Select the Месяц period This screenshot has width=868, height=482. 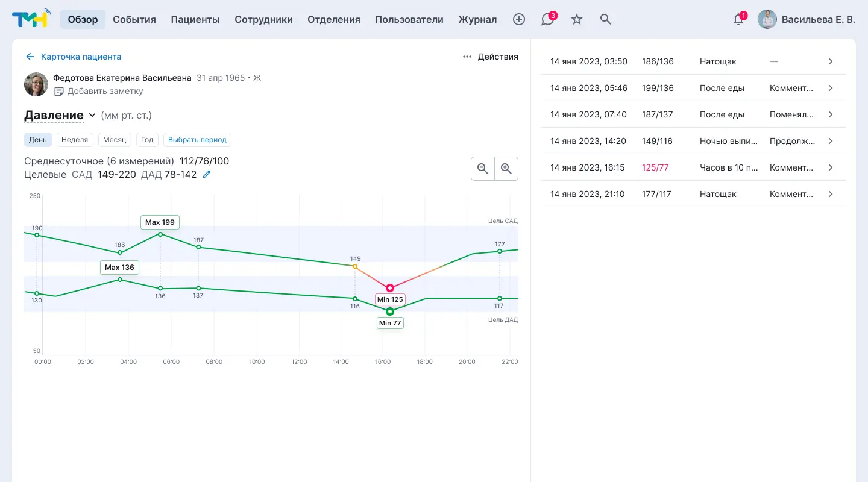(115, 140)
